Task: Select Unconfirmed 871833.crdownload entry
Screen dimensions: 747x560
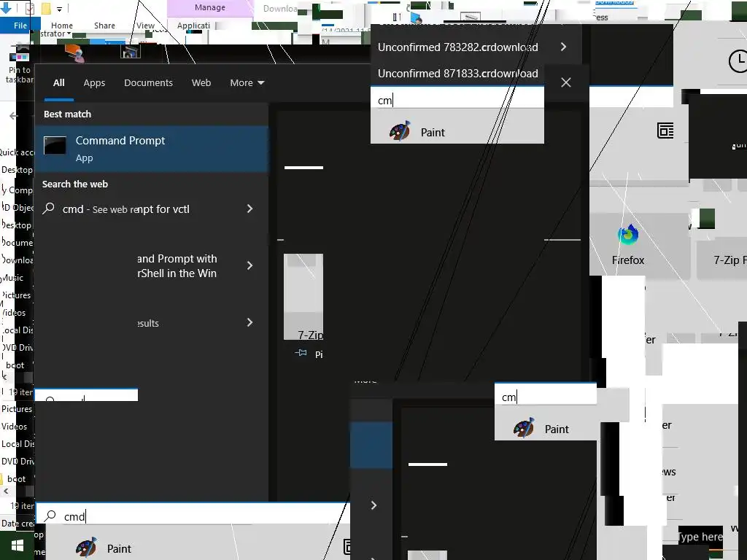Action: 458,74
